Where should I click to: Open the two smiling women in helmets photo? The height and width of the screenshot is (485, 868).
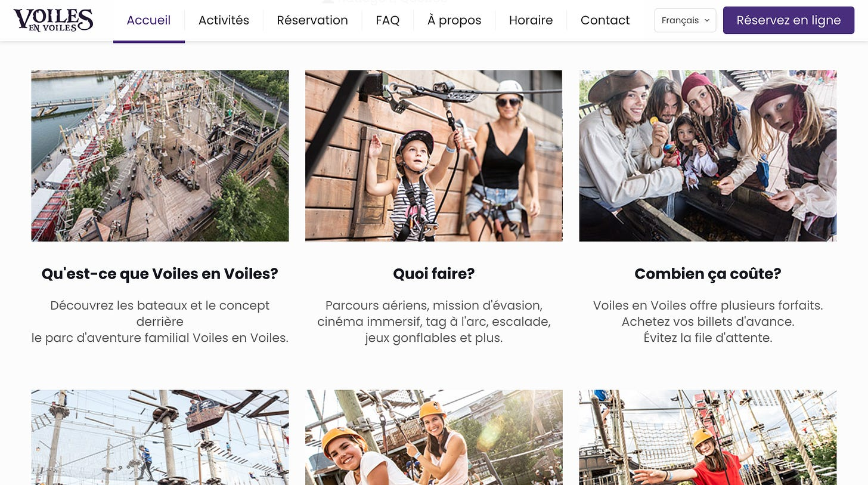433,437
